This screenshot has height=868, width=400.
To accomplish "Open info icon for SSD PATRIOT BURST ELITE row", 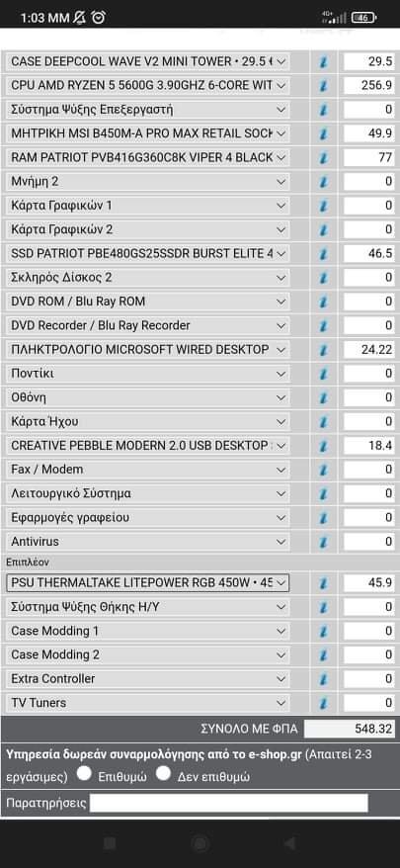I will pos(324,254).
